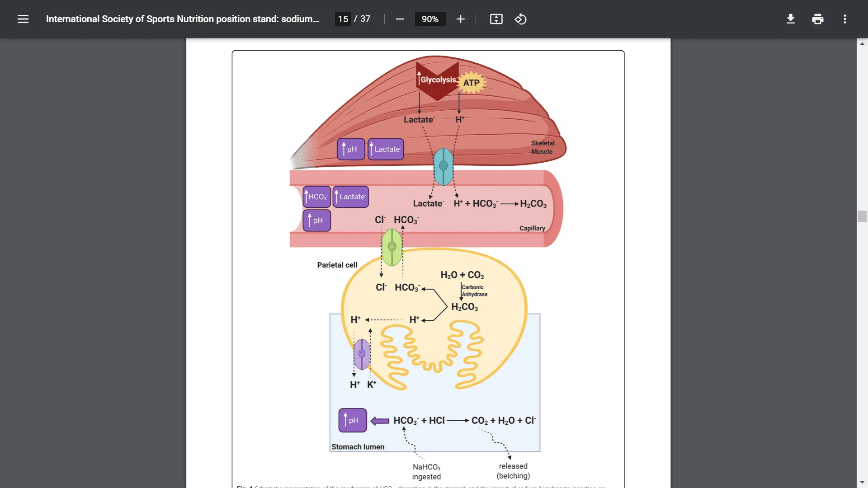The width and height of the screenshot is (868, 488).
Task: Click the "Stomach lumen" label
Action: click(x=358, y=446)
